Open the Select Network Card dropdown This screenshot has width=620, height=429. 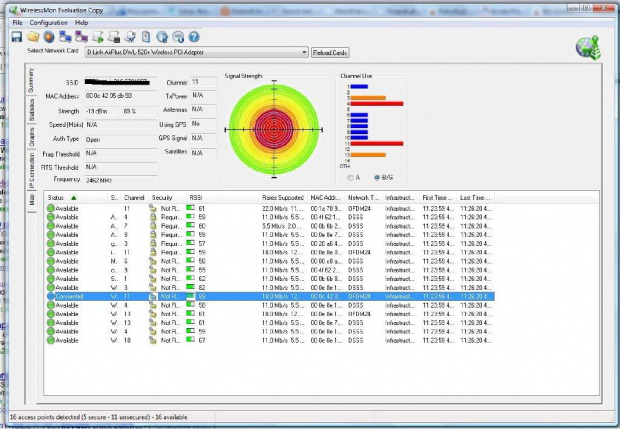coord(303,52)
